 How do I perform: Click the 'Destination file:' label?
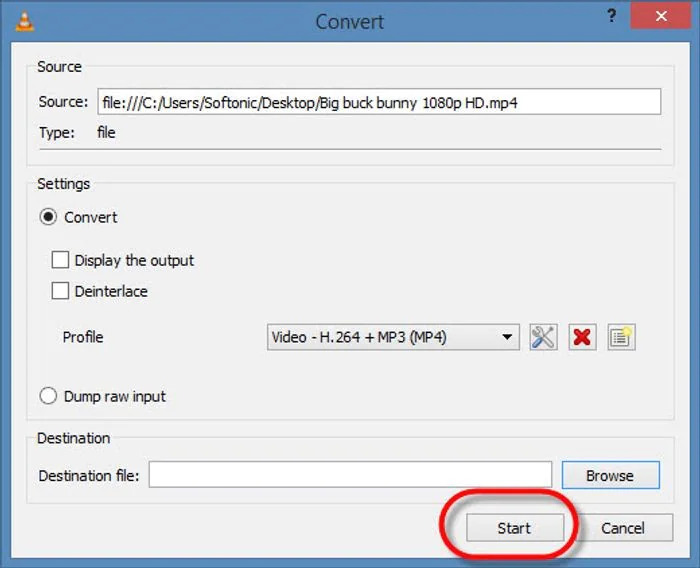(89, 476)
